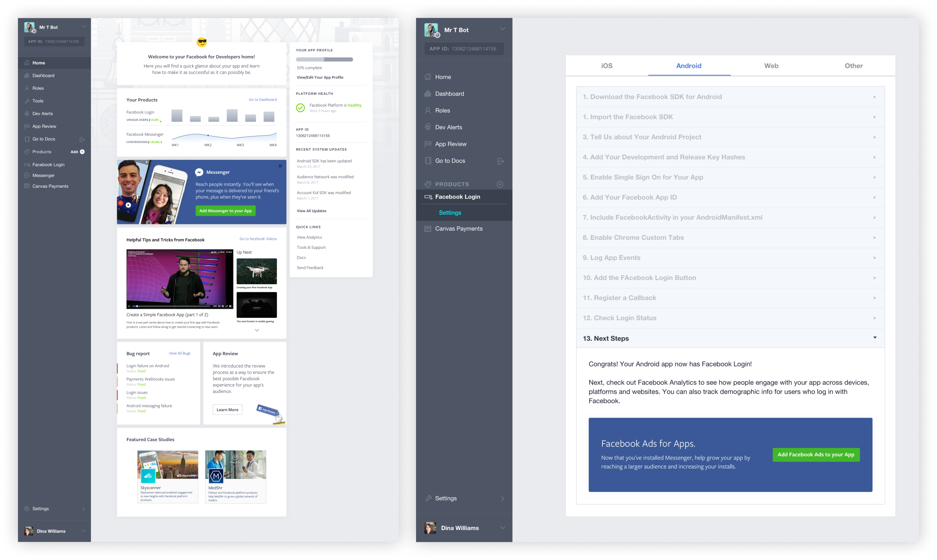This screenshot has width=937, height=560.
Task: Click the Messenger logo icon in the banner
Action: (x=199, y=172)
